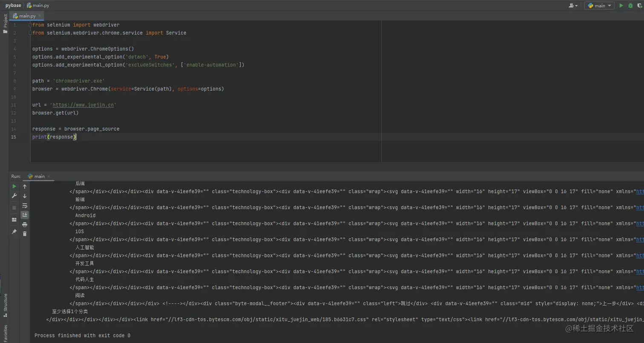Close the main.py editor tab
Screen dimensions: 644x343
(x=40, y=16)
